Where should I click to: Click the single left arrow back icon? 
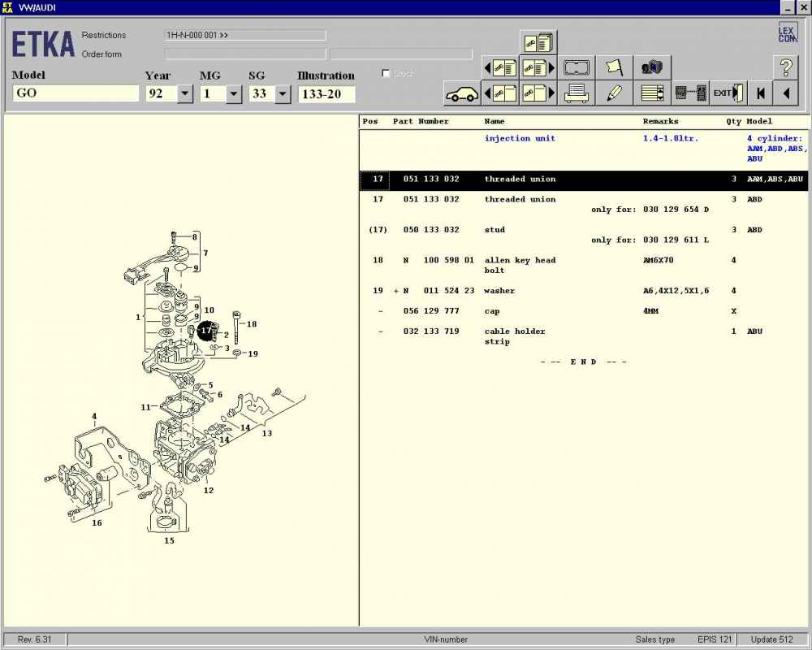click(786, 93)
